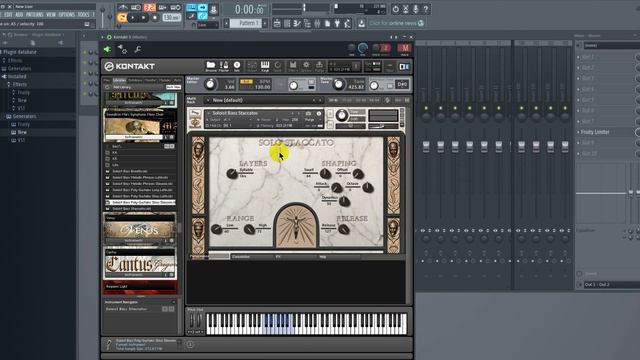Image resolution: width=640 pixels, height=360 pixels.
Task: Click the Kontakt Output section icon
Action: tap(252, 66)
